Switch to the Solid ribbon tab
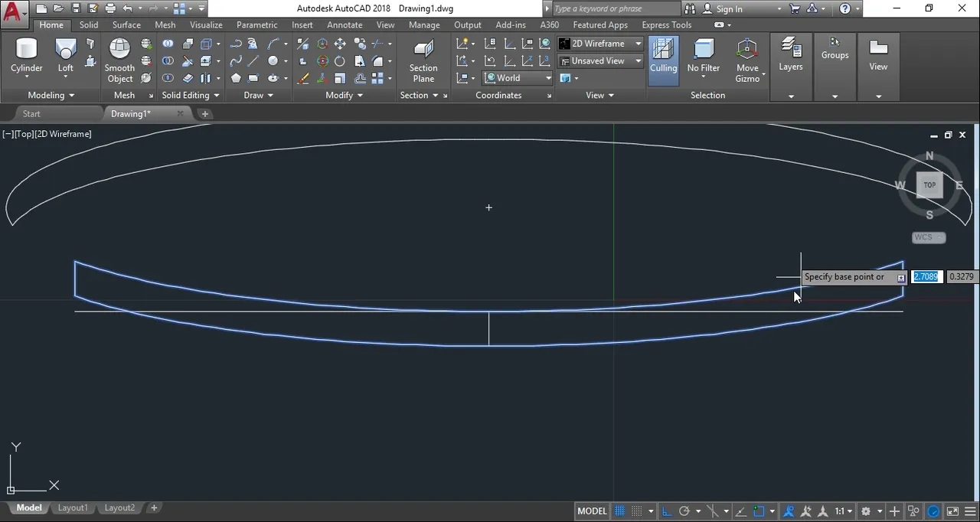The width and height of the screenshot is (980, 522). point(89,24)
